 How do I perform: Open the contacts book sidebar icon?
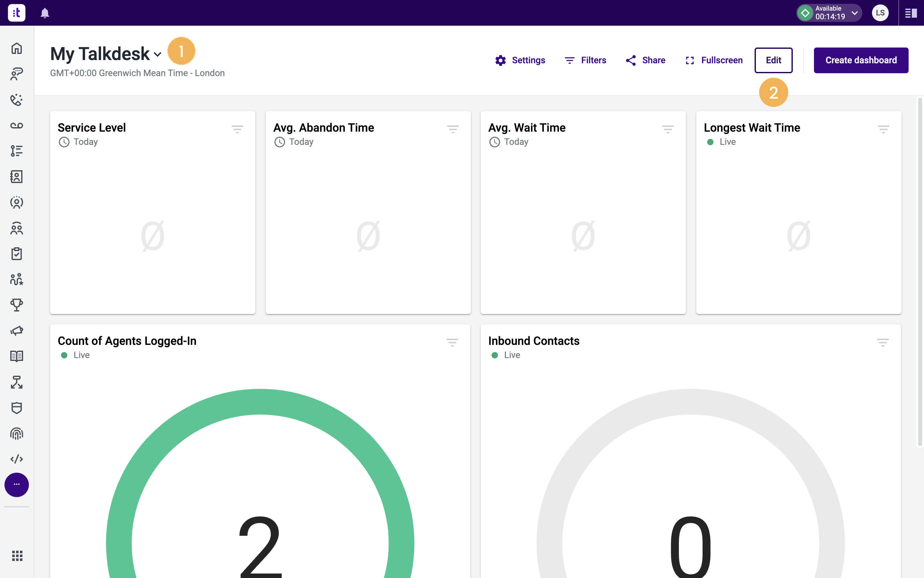pyautogui.click(x=16, y=177)
